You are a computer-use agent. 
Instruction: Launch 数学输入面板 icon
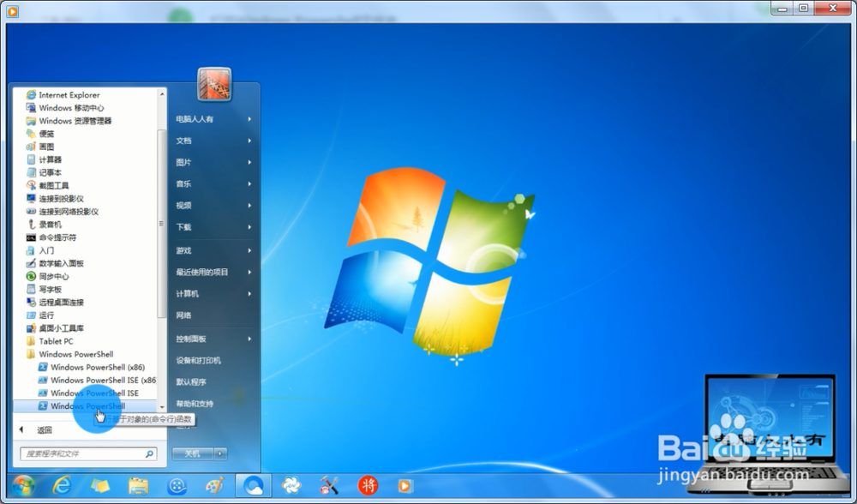click(31, 263)
